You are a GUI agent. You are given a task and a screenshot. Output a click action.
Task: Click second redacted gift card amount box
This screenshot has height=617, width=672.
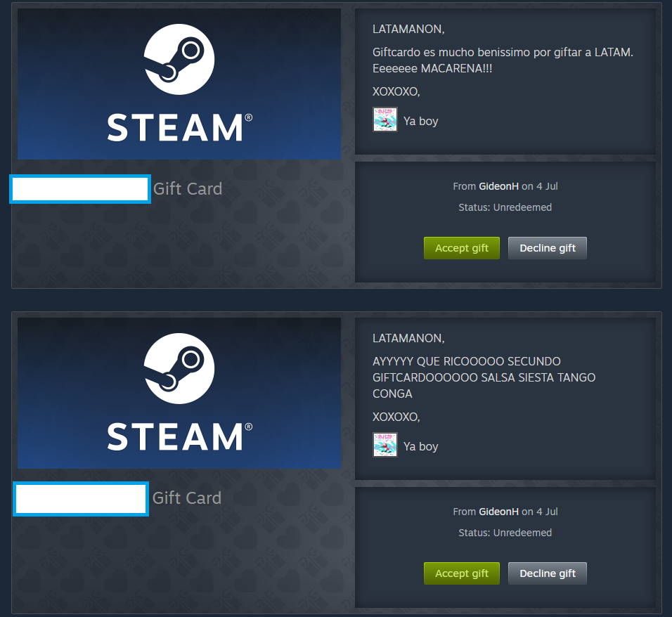point(81,499)
